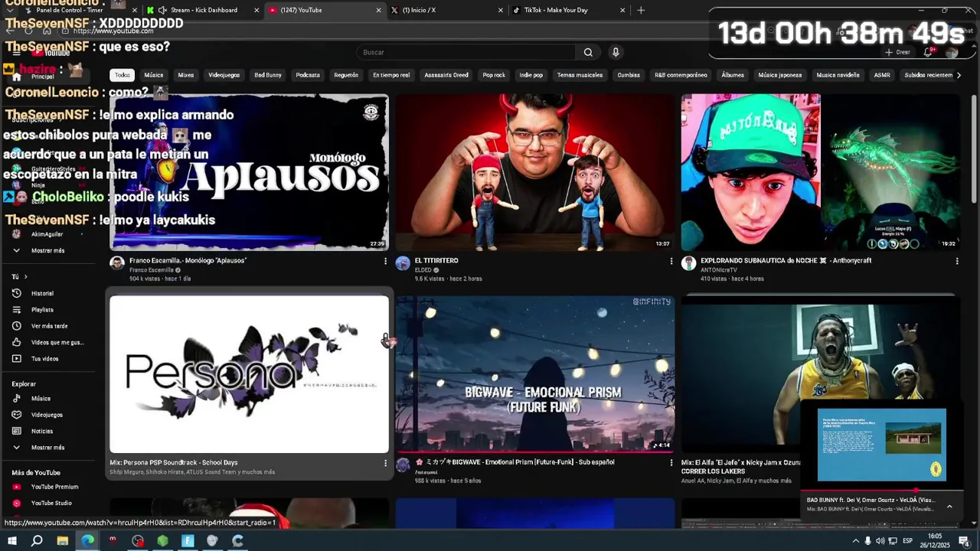
Task: Expand the Tú section arrow
Action: [25, 277]
